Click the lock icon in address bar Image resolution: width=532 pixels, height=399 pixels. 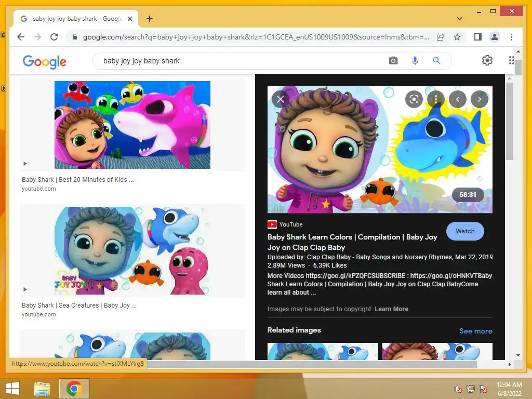coord(75,37)
